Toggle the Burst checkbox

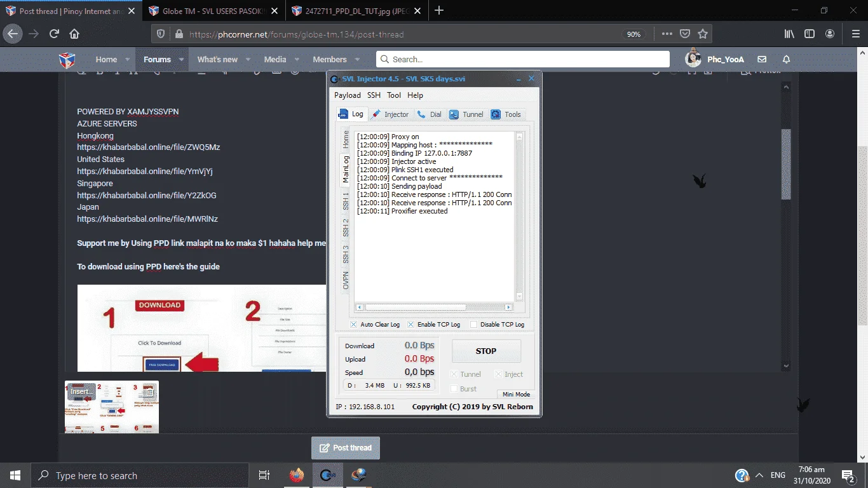coord(454,389)
